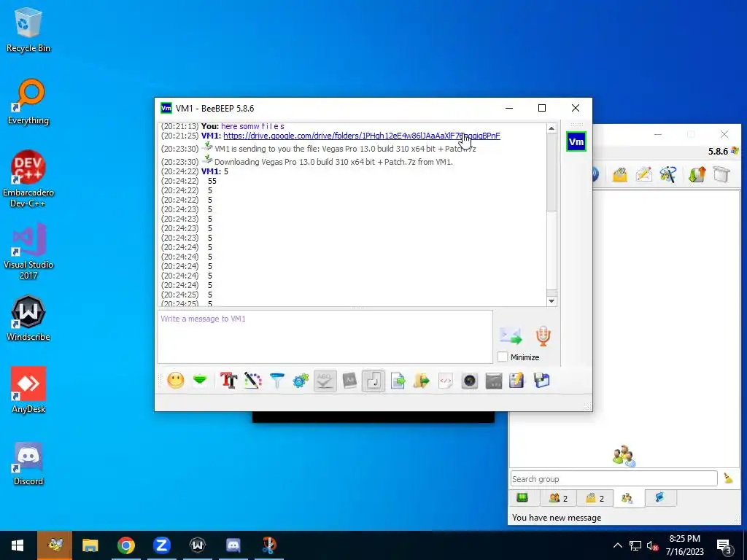Click the blue floppy disks icon
Screen dimensions: 747x560
click(542, 381)
